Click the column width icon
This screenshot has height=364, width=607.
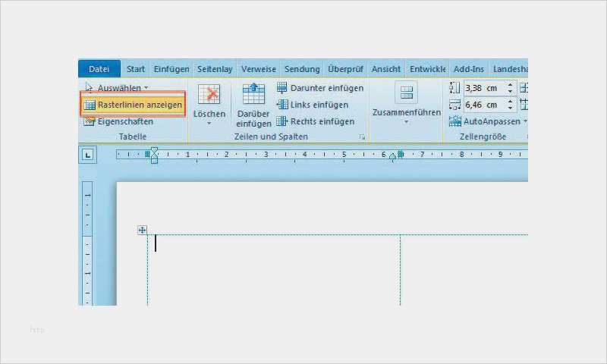[454, 105]
